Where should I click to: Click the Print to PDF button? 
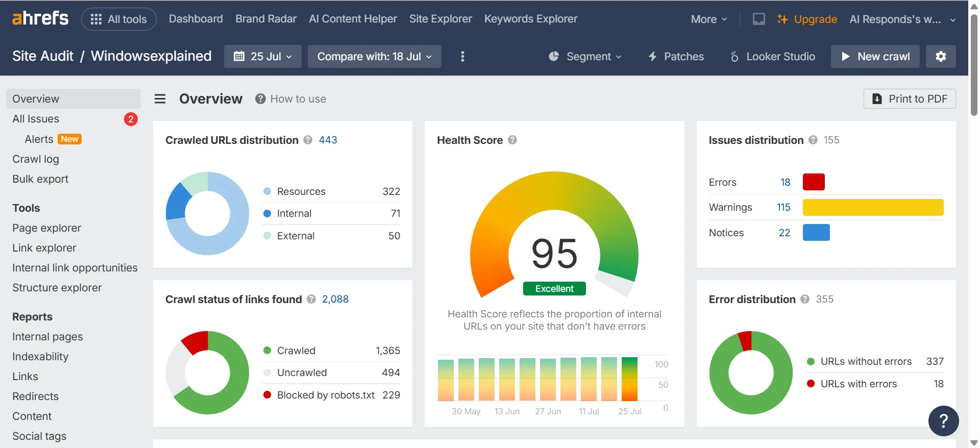(x=910, y=99)
